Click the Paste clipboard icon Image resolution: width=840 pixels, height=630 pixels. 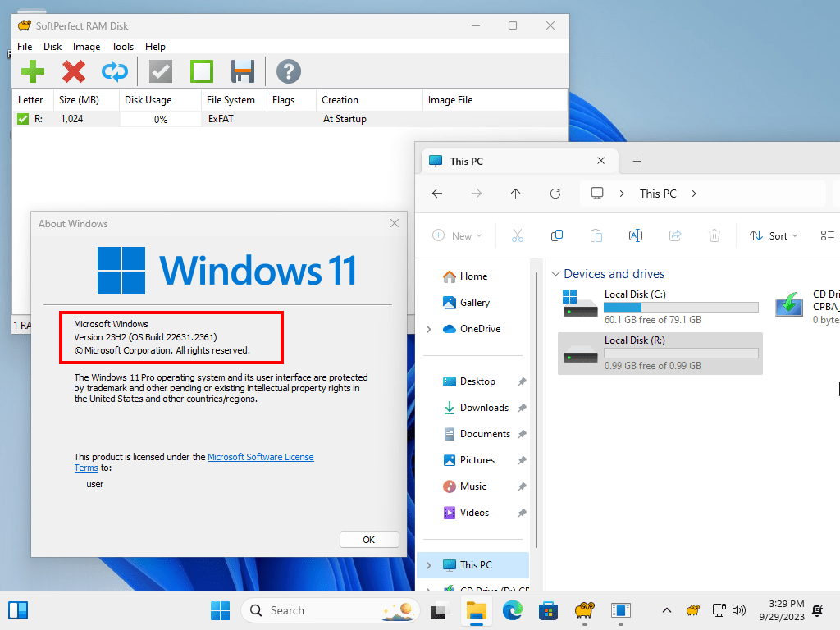point(596,235)
